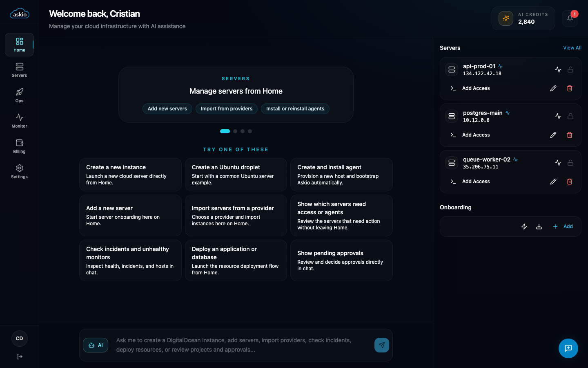Choose Deploy an application or database card
This screenshot has height=368, width=588.
(236, 260)
